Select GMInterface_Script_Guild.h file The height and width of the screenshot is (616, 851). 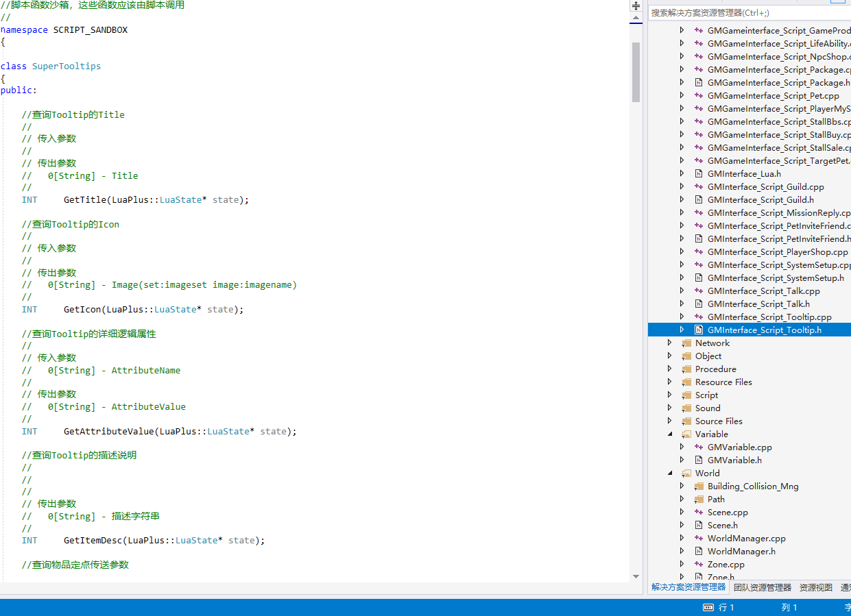tap(760, 200)
